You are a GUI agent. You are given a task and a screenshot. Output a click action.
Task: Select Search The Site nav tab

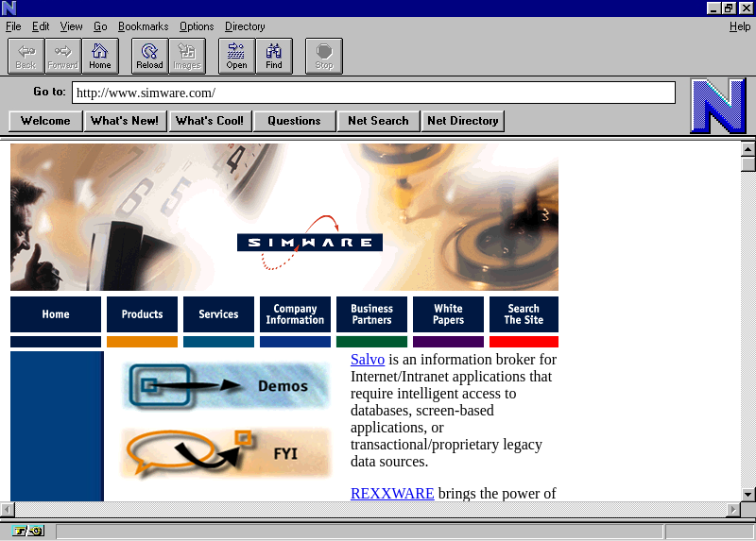click(524, 314)
